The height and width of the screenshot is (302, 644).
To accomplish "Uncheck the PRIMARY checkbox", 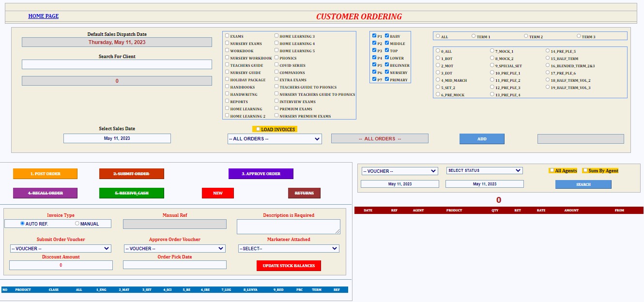I will [x=387, y=79].
